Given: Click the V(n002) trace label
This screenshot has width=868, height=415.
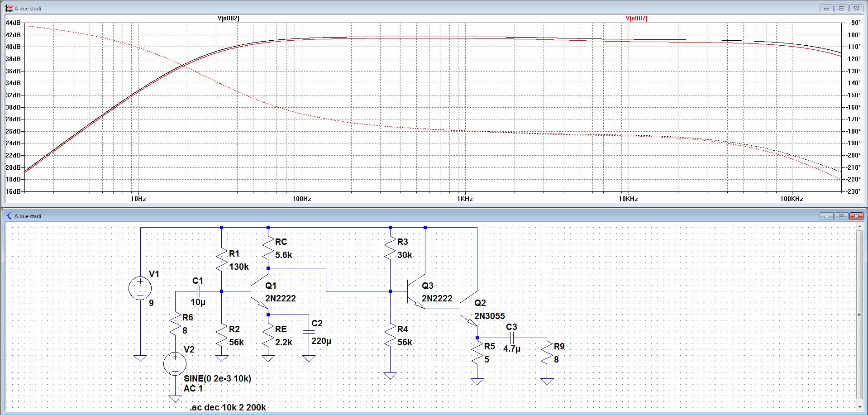Looking at the screenshot, I should point(228,18).
